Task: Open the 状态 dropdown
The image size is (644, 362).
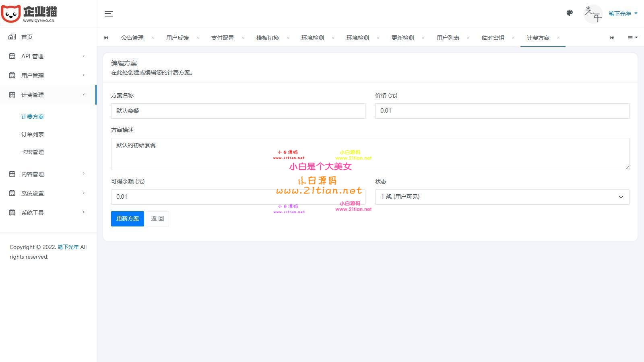Action: tap(502, 197)
